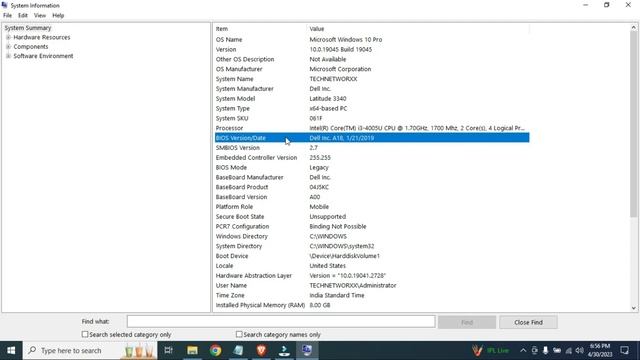Open the Edit menu
640x360 pixels.
23,16
